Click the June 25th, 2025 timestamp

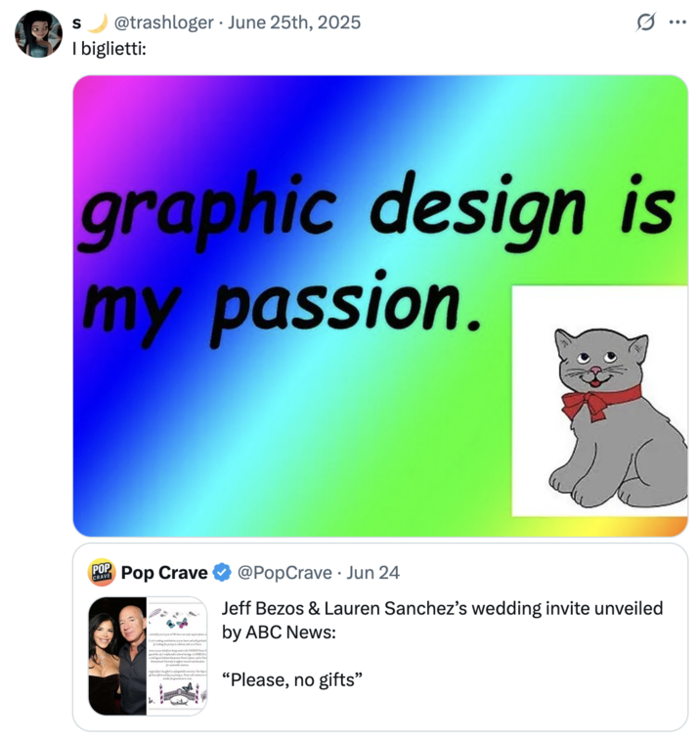293,22
